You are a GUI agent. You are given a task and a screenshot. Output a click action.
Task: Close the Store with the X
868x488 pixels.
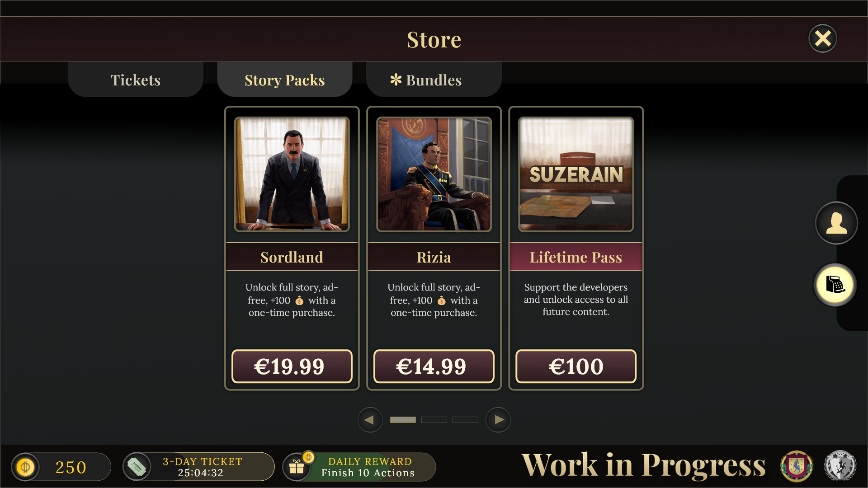822,38
